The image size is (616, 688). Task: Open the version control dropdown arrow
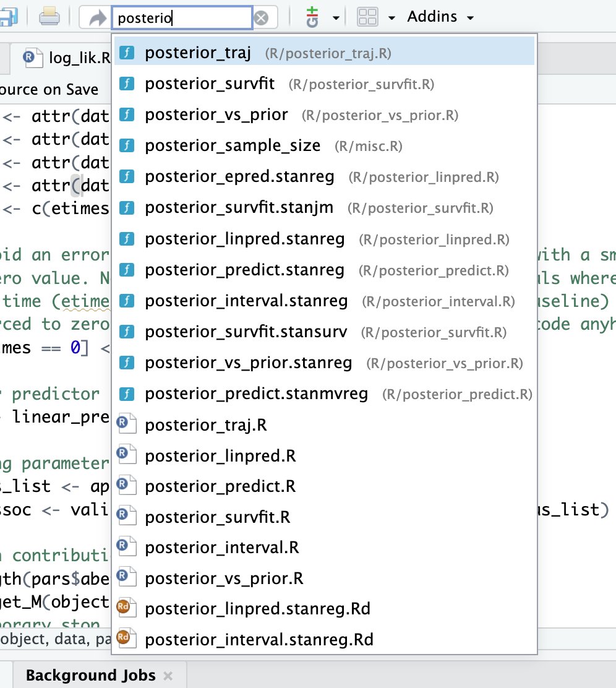click(336, 18)
